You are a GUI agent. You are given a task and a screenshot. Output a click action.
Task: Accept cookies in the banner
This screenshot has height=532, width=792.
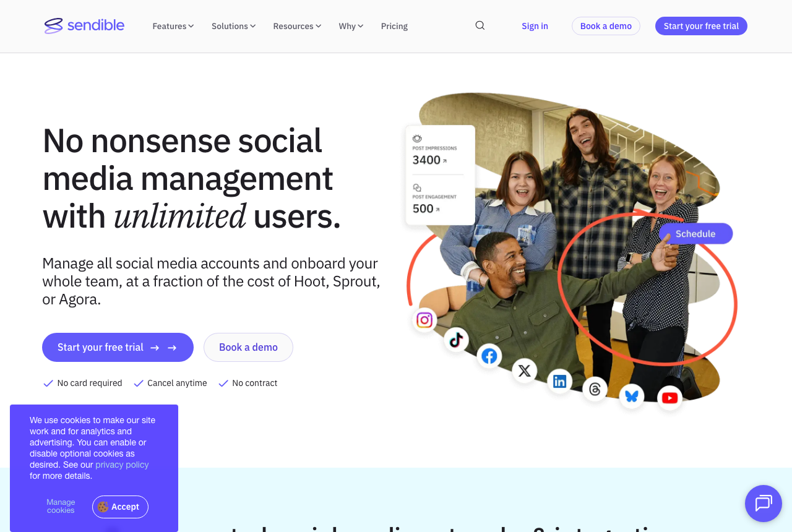[120, 507]
